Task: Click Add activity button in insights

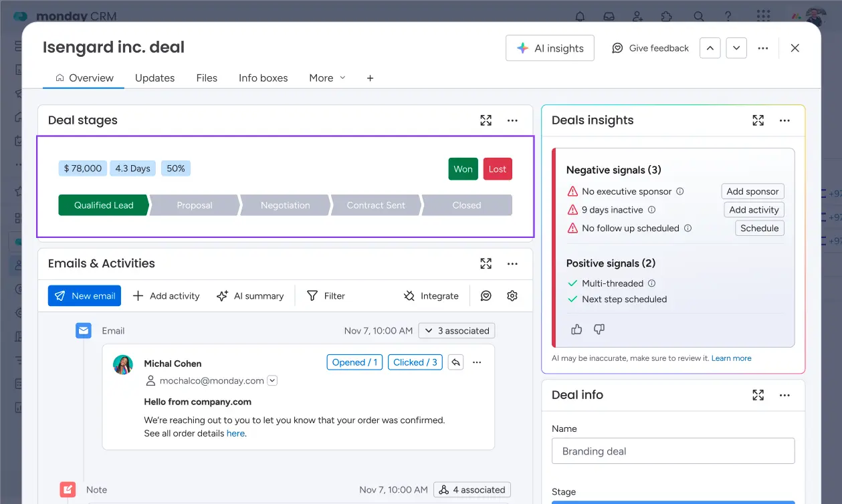Action: tap(754, 209)
